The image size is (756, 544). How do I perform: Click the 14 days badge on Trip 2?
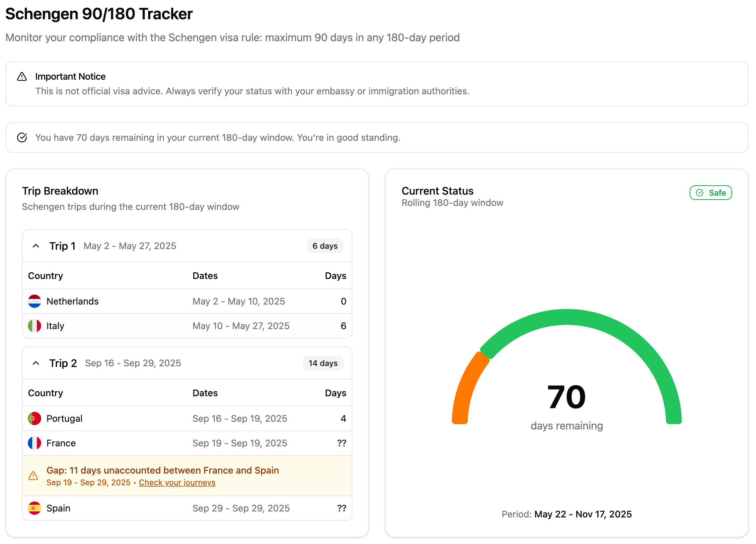pyautogui.click(x=323, y=363)
